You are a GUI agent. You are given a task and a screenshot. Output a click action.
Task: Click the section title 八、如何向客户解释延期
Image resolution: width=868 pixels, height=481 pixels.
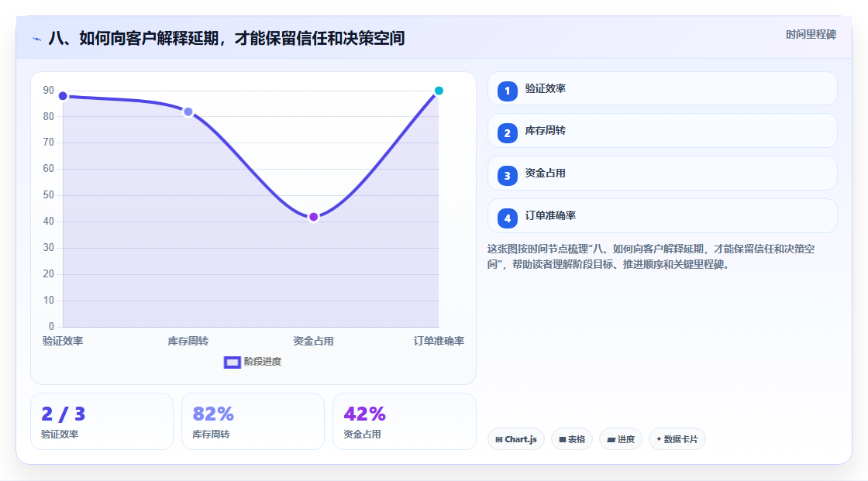coord(226,38)
